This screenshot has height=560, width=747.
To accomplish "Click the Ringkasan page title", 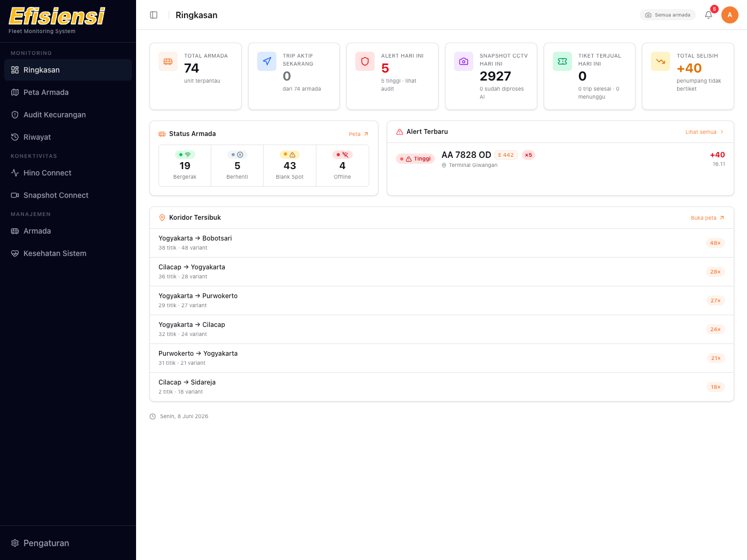I will 196,15.
